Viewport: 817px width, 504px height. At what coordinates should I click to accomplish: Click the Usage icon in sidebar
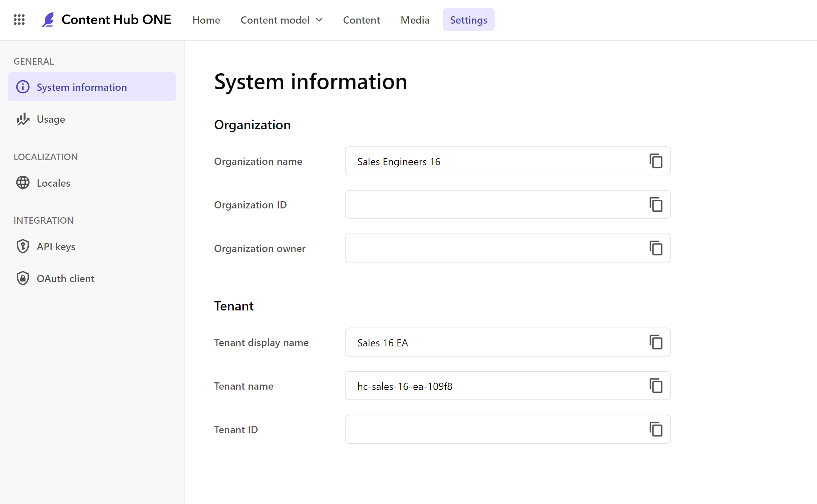23,119
